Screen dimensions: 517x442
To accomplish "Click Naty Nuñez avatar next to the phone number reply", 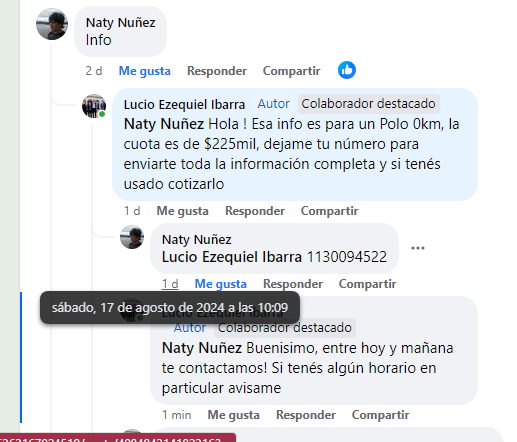I will coord(132,237).
